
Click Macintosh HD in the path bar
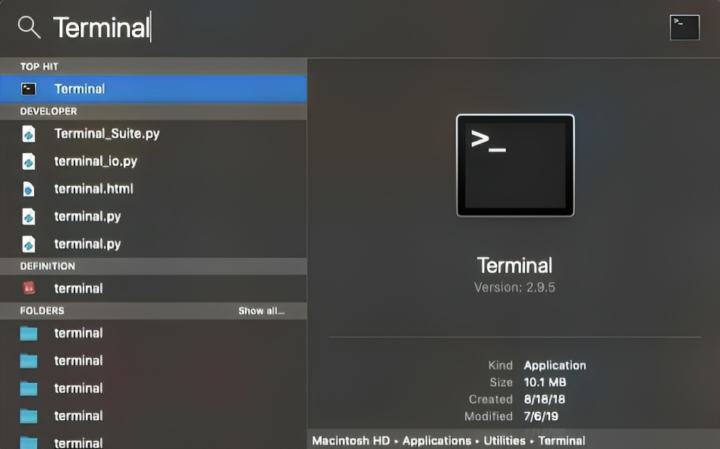(351, 441)
